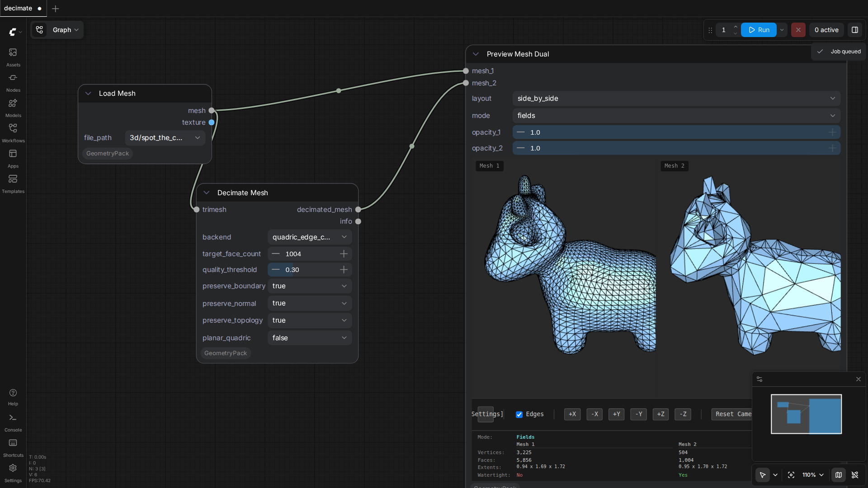Viewport: 868px width, 488px height.
Task: Open the planar_quadric false dropdown
Action: pos(310,338)
